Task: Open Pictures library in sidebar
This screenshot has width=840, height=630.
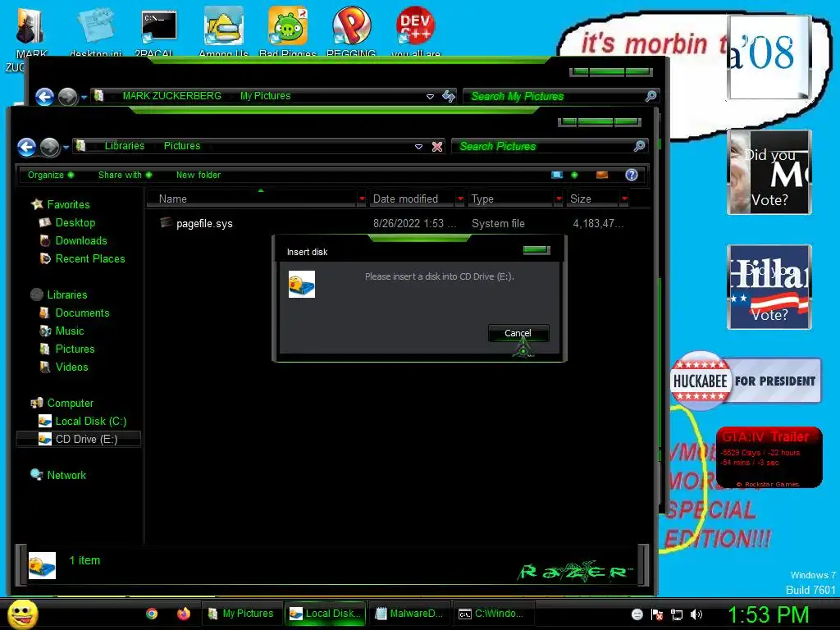Action: (75, 349)
